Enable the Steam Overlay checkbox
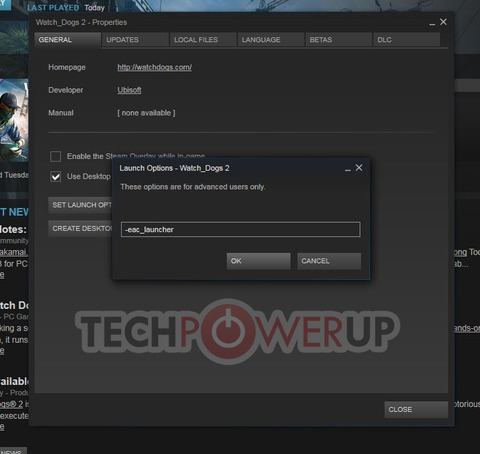This screenshot has width=480, height=454. [55, 156]
